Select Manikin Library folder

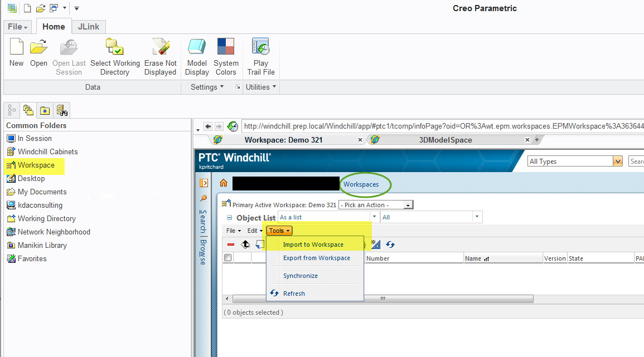point(42,245)
